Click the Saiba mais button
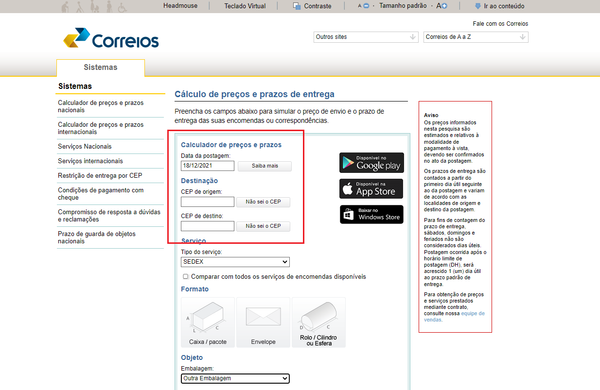This screenshot has height=390, width=600. click(x=265, y=166)
